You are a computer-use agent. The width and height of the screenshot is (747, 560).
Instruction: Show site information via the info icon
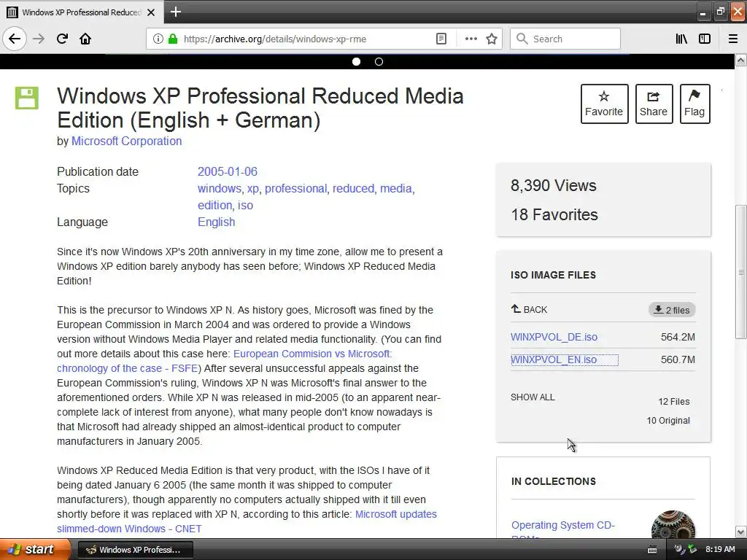(158, 39)
